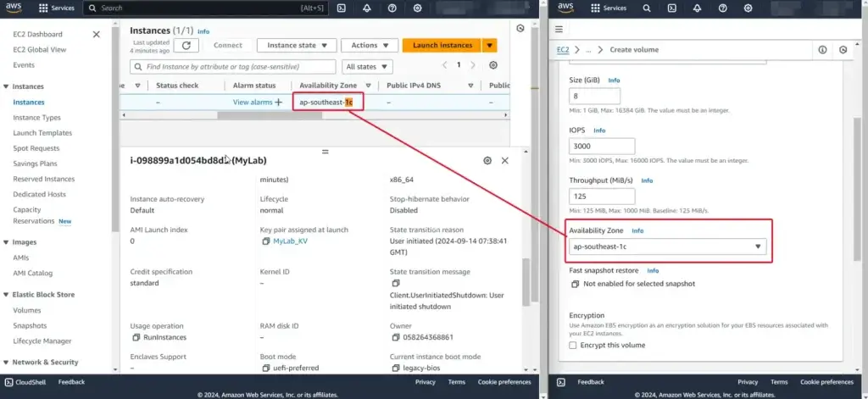The width and height of the screenshot is (868, 399).
Task: Open CloudShell in left window footer
Action: [25, 382]
